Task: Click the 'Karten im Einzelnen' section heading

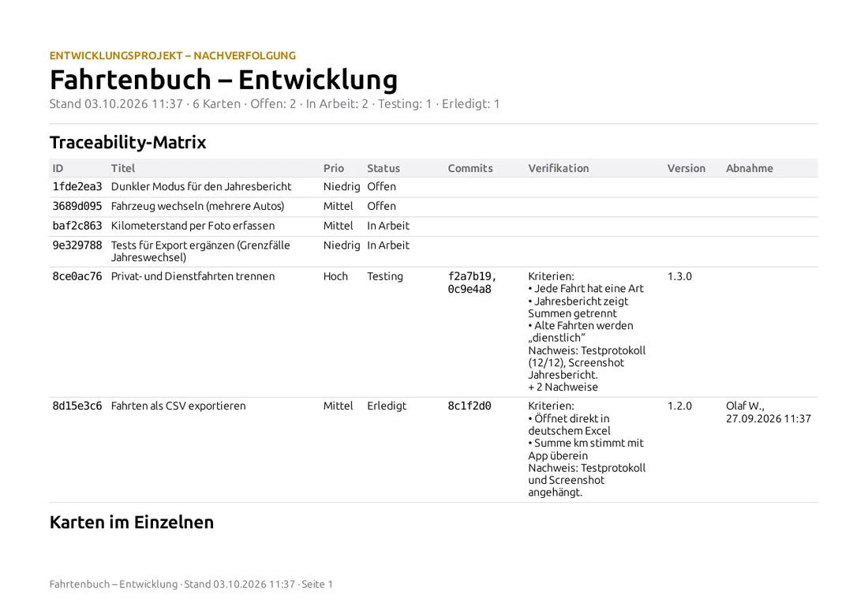Action: point(132,522)
